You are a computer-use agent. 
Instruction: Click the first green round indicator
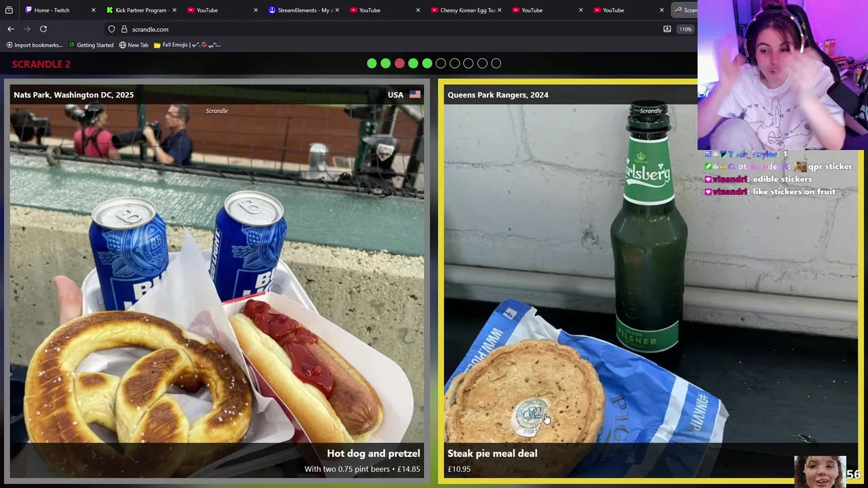coord(372,63)
